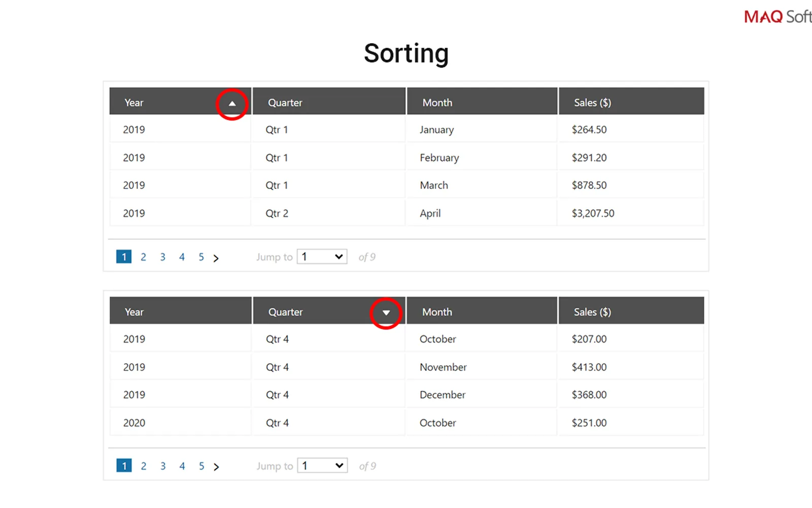Click ascending sort arrow in top Year header
This screenshot has height=508, width=812.
[x=232, y=104]
